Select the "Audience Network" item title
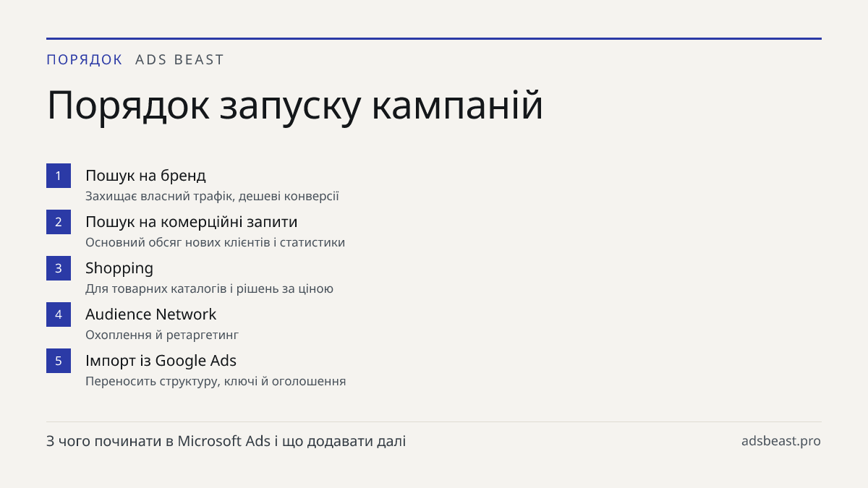 [x=150, y=314]
